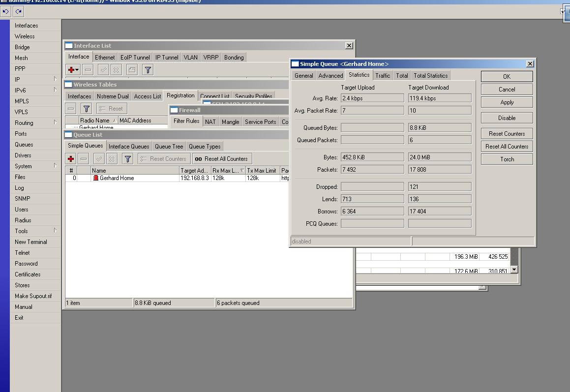Expand the IPv6 submenu arrow
The image size is (570, 392).
point(55,90)
